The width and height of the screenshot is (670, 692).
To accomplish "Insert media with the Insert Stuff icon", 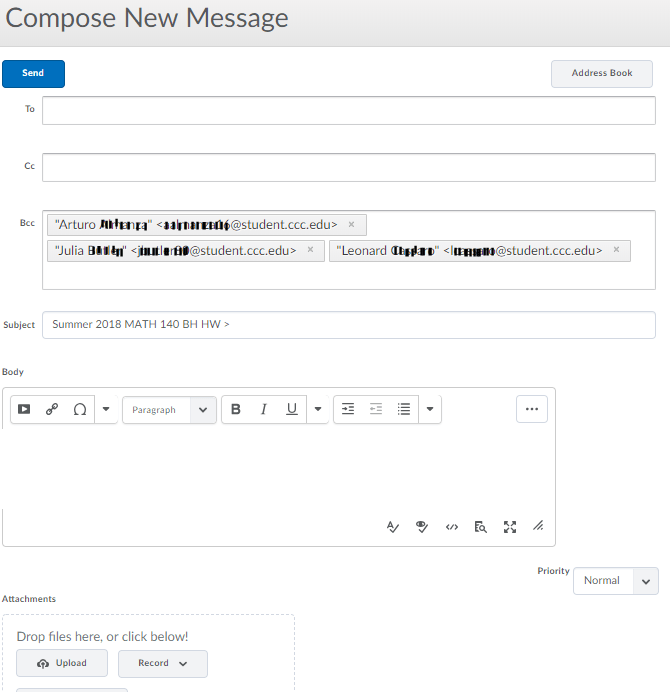I will click(x=24, y=409).
